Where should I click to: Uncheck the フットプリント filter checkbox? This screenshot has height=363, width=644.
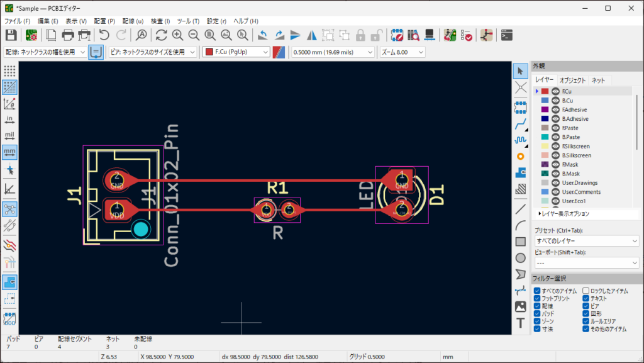pos(537,298)
